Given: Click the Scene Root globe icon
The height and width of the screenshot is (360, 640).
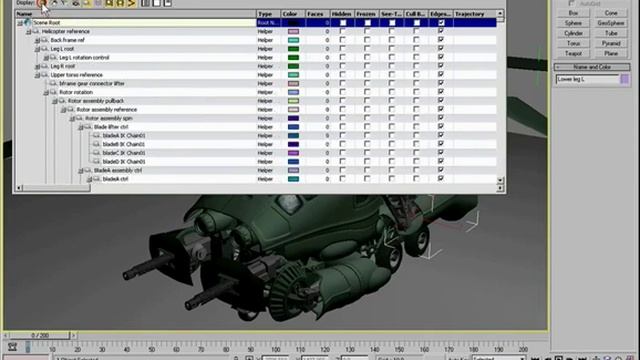Looking at the screenshot, I should [27, 22].
